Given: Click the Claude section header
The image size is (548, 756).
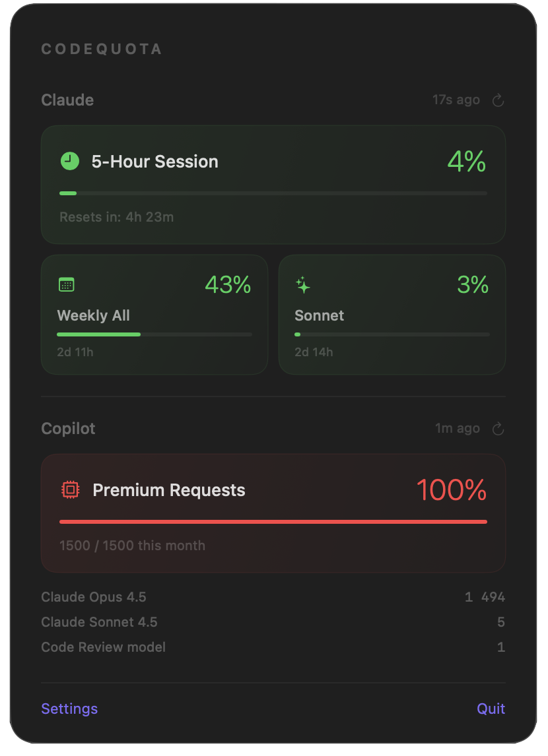Looking at the screenshot, I should tap(67, 100).
